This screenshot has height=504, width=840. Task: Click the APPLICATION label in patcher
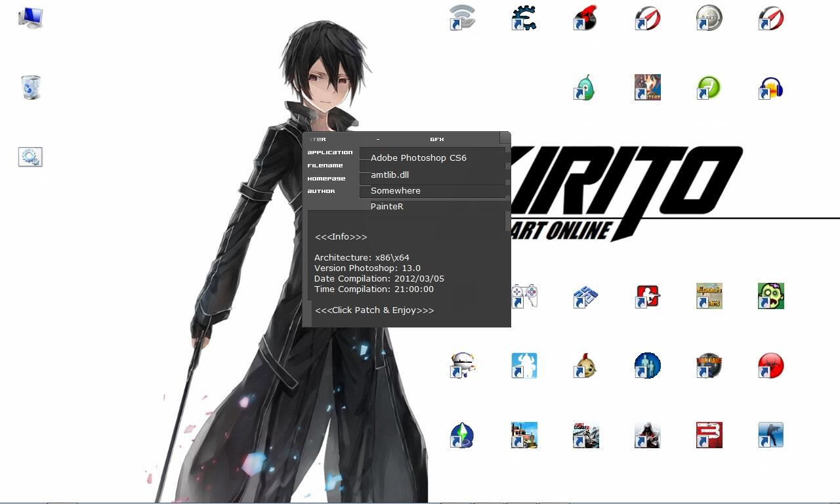coord(330,152)
